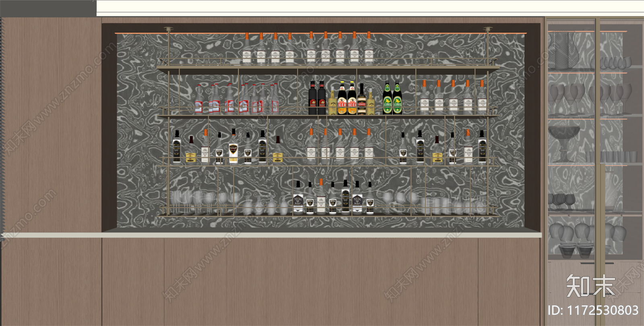Select the large footed glass bowl in right cabinet
This screenshot has width=644, height=326.
tap(564, 143)
